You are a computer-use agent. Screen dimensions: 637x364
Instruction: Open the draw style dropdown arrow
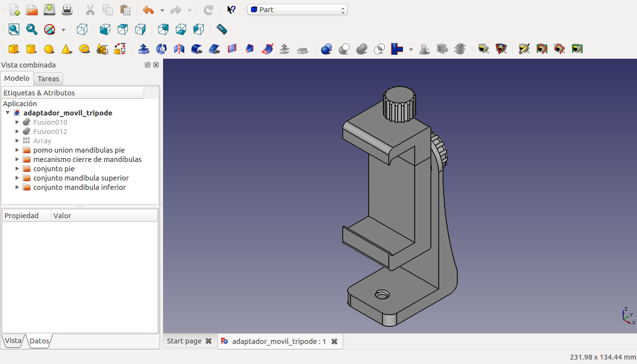pos(63,30)
